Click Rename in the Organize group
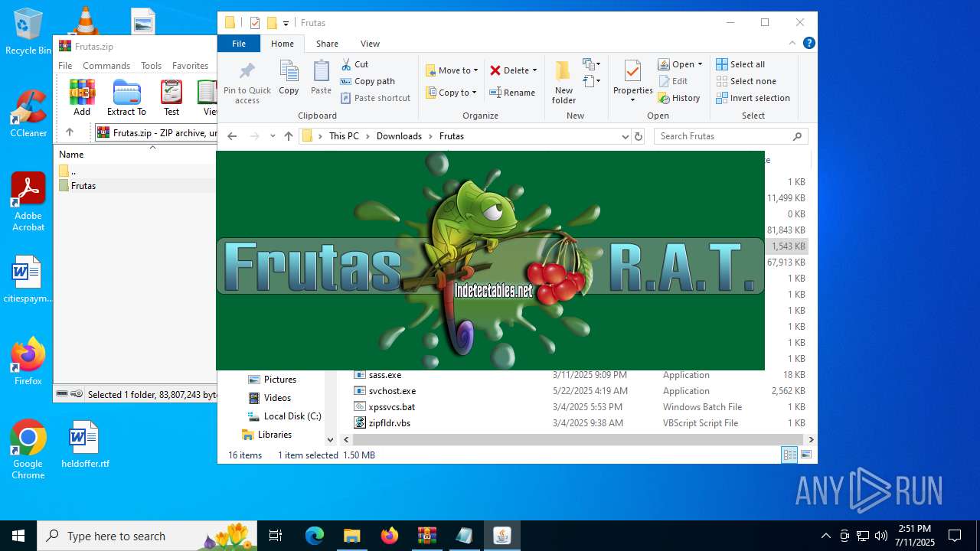 (x=512, y=93)
